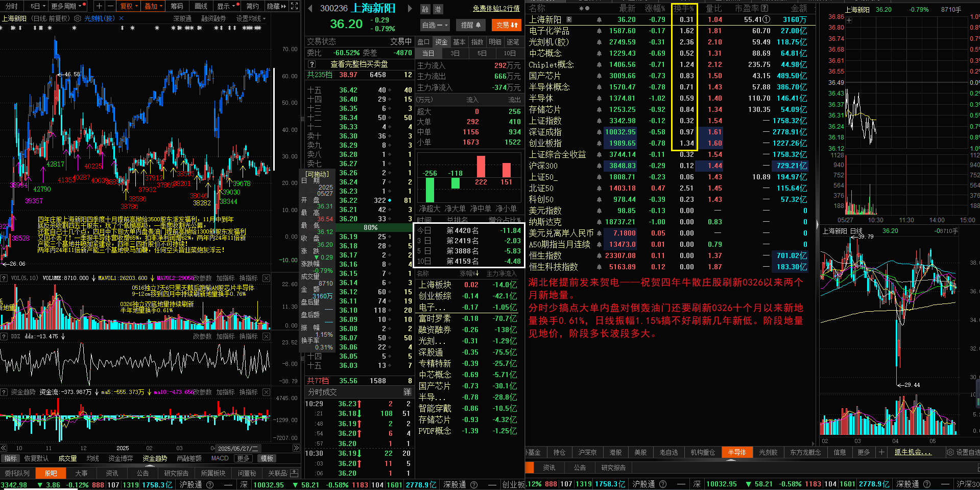This screenshot has height=490, width=980.
Task: Toggle alert bell on 创业板指 row
Action: (x=599, y=143)
